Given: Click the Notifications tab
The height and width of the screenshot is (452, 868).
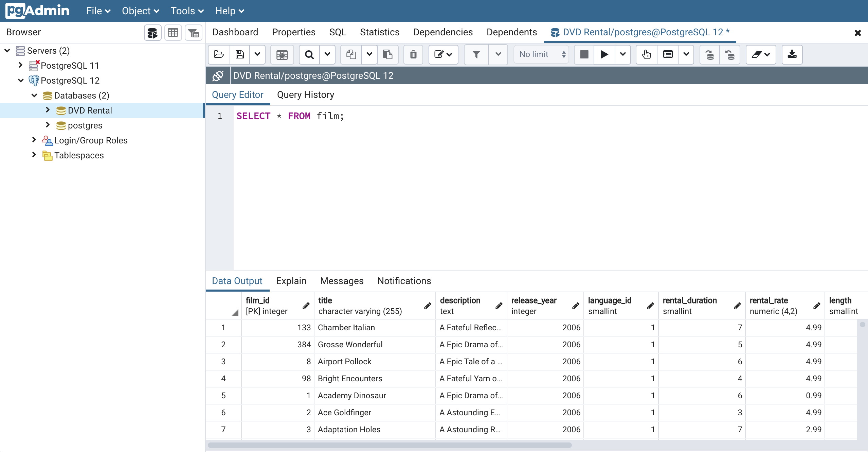Looking at the screenshot, I should (x=405, y=281).
